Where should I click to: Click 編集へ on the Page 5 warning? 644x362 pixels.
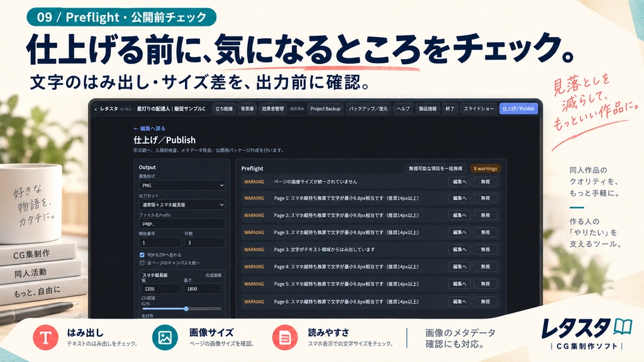(459, 284)
